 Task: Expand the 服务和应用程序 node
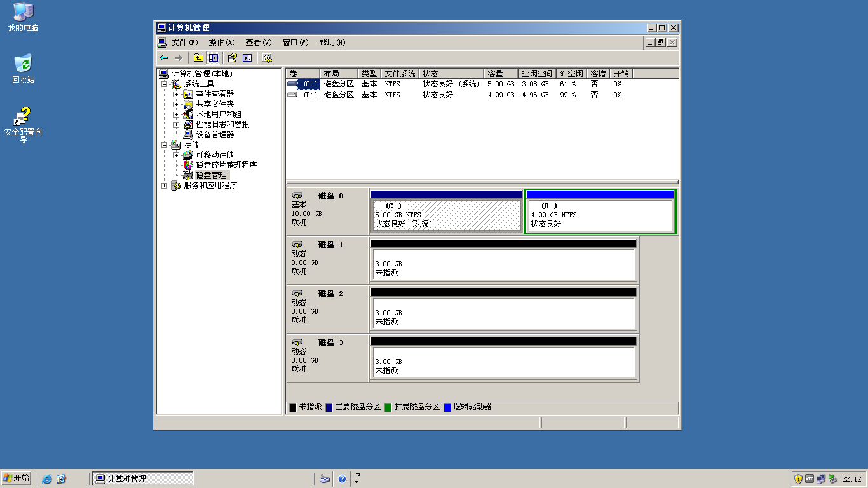165,186
